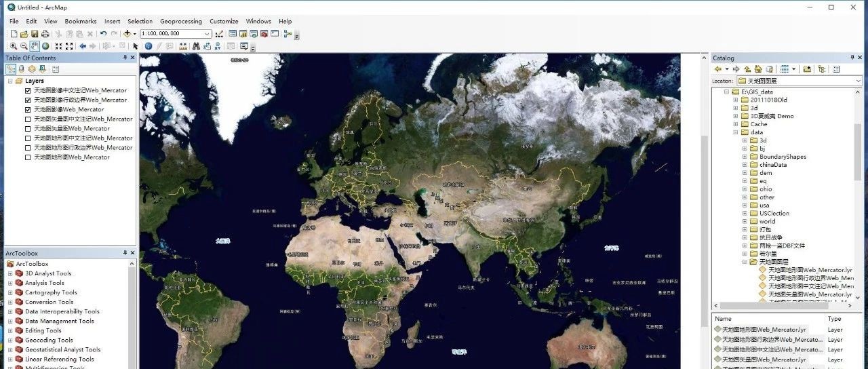Open the Bookmarks menu
The height and width of the screenshot is (369, 868).
pyautogui.click(x=81, y=21)
